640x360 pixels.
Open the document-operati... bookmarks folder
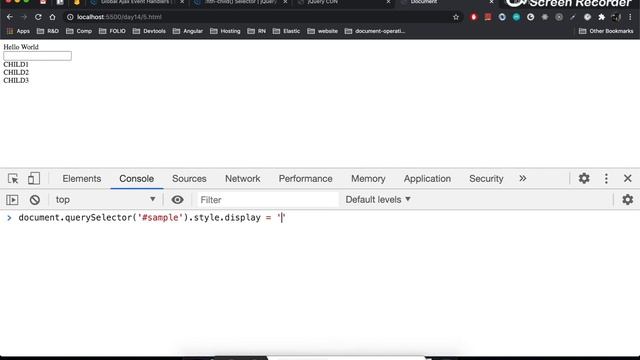click(x=375, y=31)
